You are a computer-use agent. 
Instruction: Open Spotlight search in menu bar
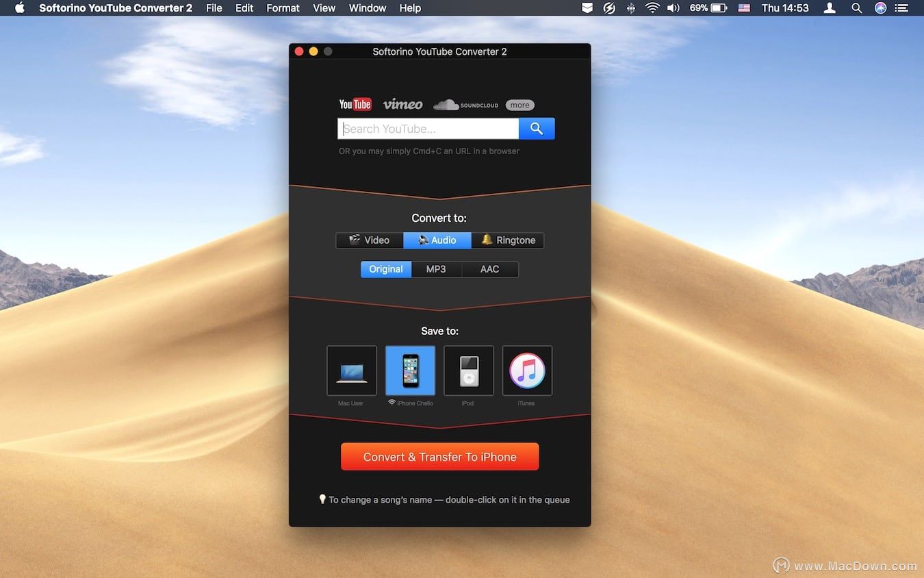856,8
